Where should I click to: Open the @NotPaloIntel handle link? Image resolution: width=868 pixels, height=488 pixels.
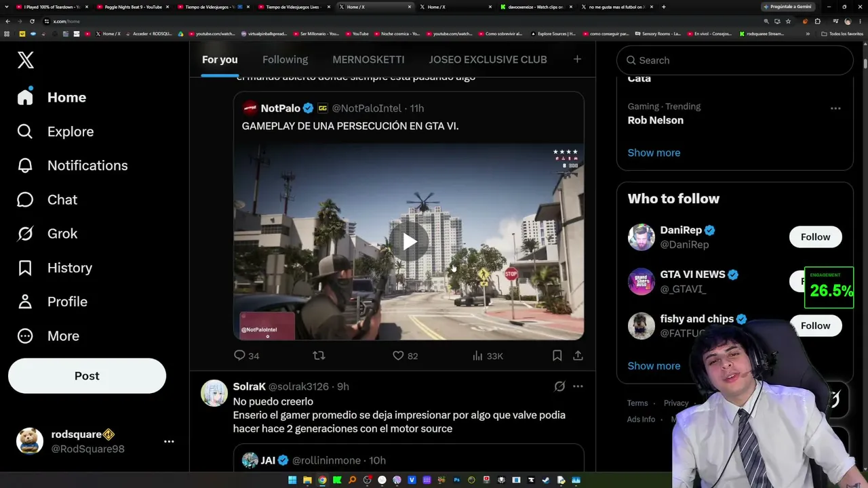pyautogui.click(x=366, y=108)
